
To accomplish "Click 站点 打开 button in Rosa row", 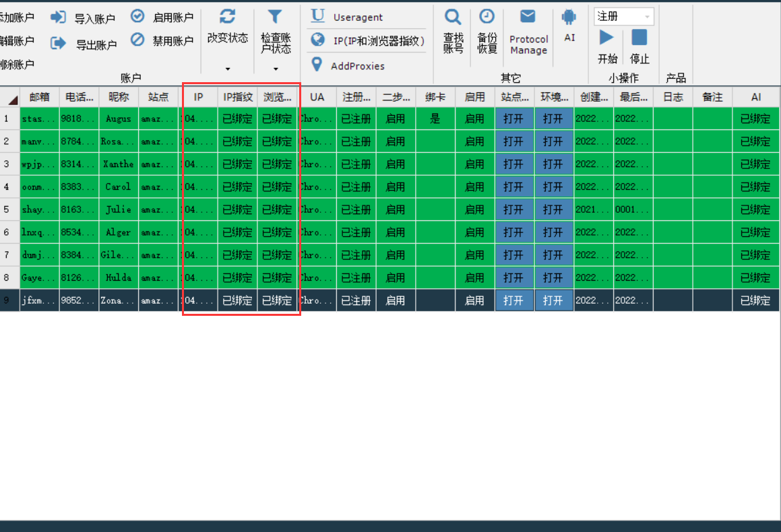I will 515,142.
